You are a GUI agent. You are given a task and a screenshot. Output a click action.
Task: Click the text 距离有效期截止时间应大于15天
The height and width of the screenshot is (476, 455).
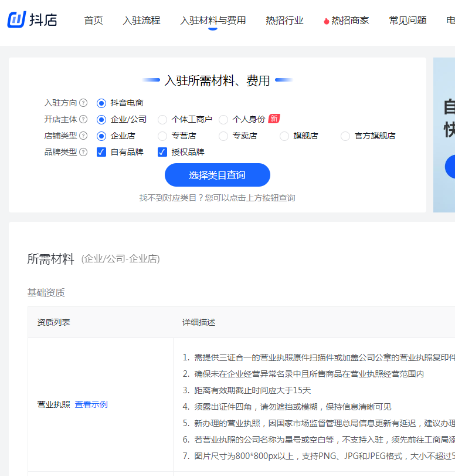tap(252, 390)
